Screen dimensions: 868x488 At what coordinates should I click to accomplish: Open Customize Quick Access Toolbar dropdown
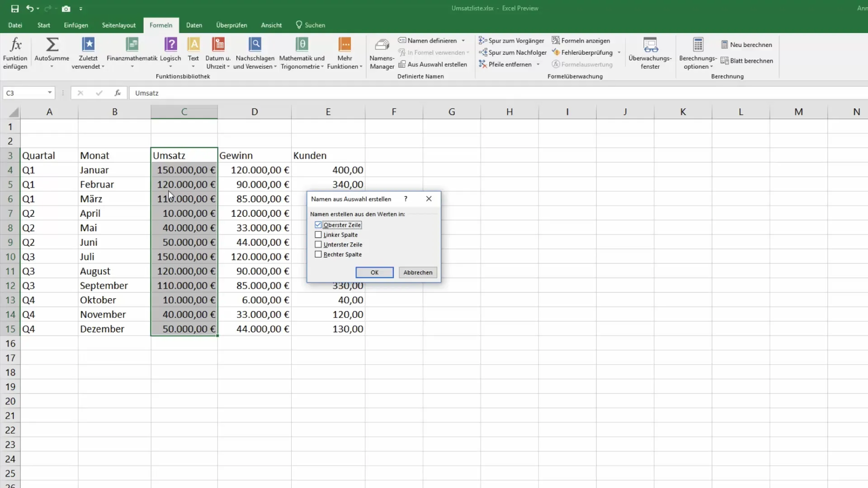click(x=80, y=9)
